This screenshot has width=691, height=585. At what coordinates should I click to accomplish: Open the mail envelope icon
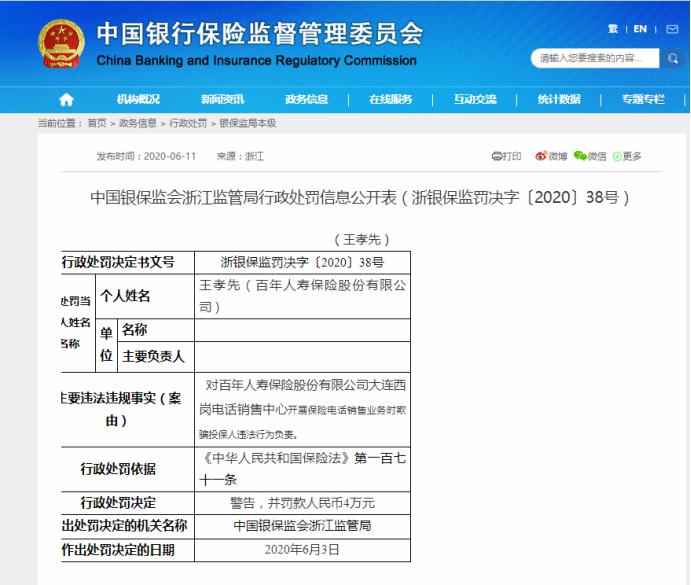[x=672, y=29]
